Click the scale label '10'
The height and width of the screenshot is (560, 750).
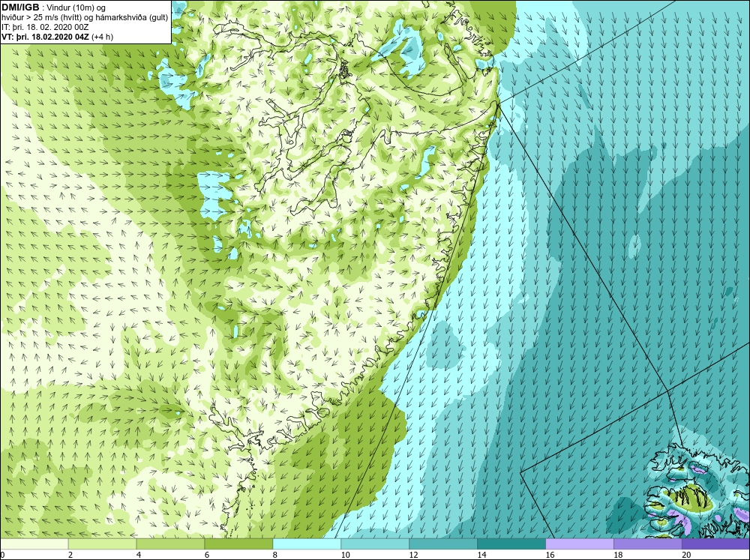pyautogui.click(x=345, y=555)
